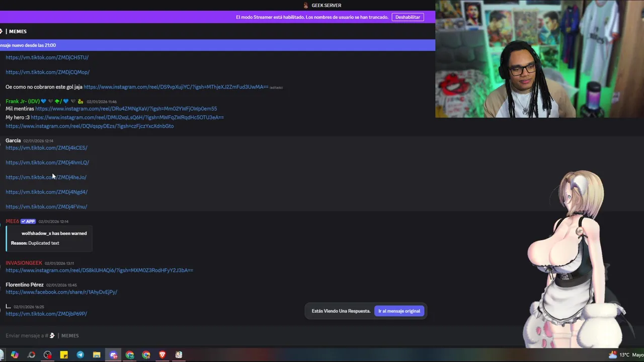Click 'wolfshadow_x has been warned' embed title
The width and height of the screenshot is (644, 362).
(x=54, y=233)
